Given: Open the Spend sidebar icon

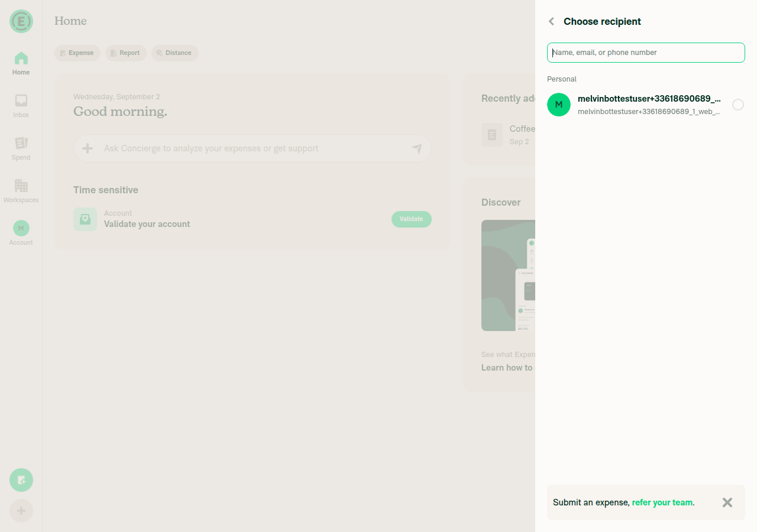Looking at the screenshot, I should 21,148.
